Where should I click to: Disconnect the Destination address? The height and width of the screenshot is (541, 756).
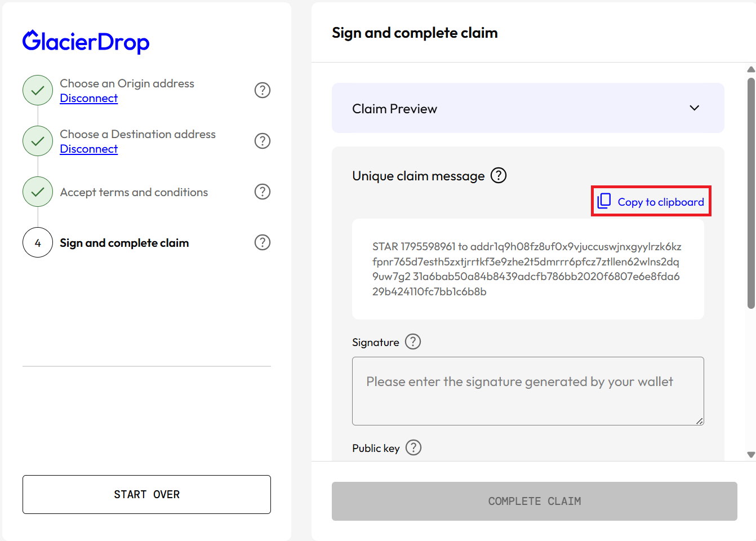point(89,149)
